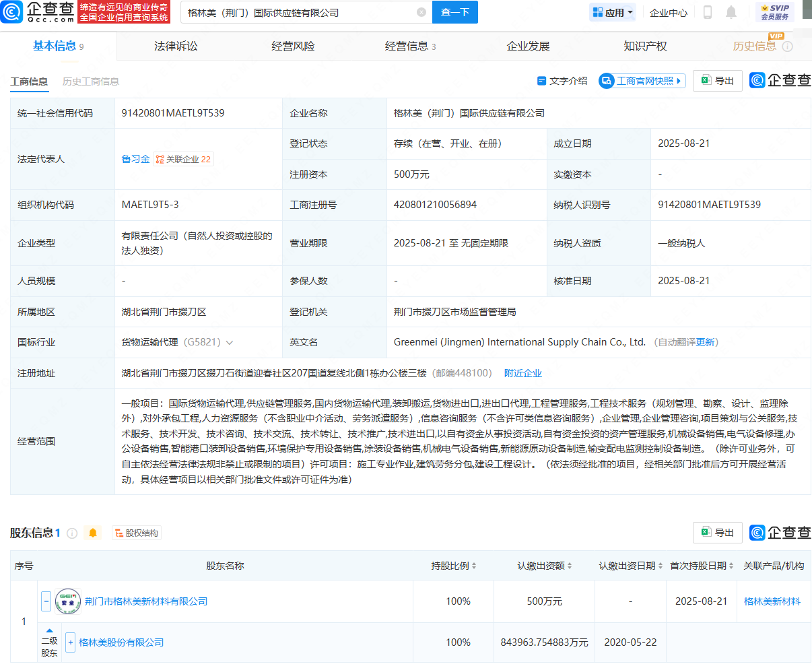This screenshot has height=664, width=812.
Task: Open the 历史工商信息 sub-tab
Action: [91, 81]
